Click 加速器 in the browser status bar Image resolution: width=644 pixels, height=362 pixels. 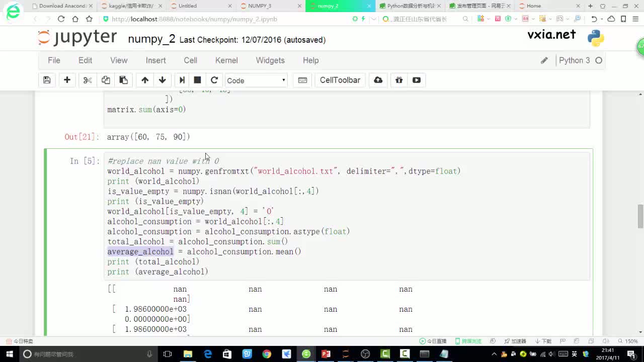(515, 341)
